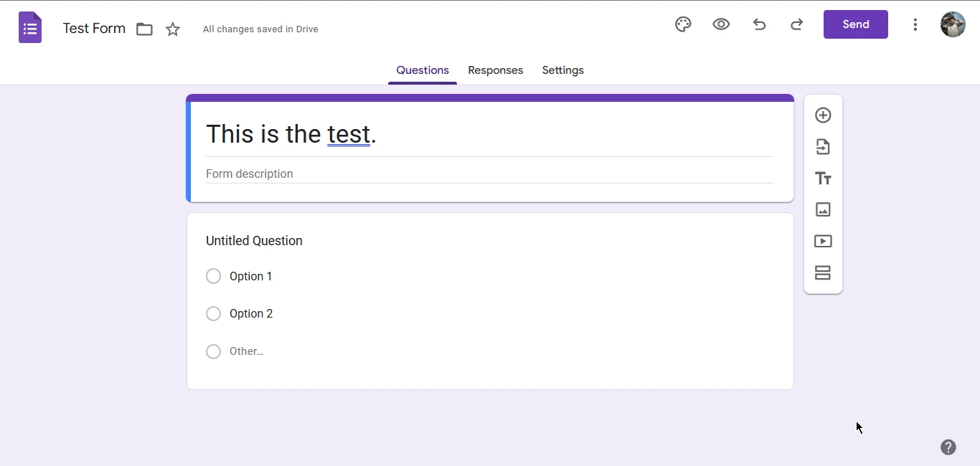The width and height of the screenshot is (980, 466).
Task: Switch to the Responses tab
Action: coord(495,70)
